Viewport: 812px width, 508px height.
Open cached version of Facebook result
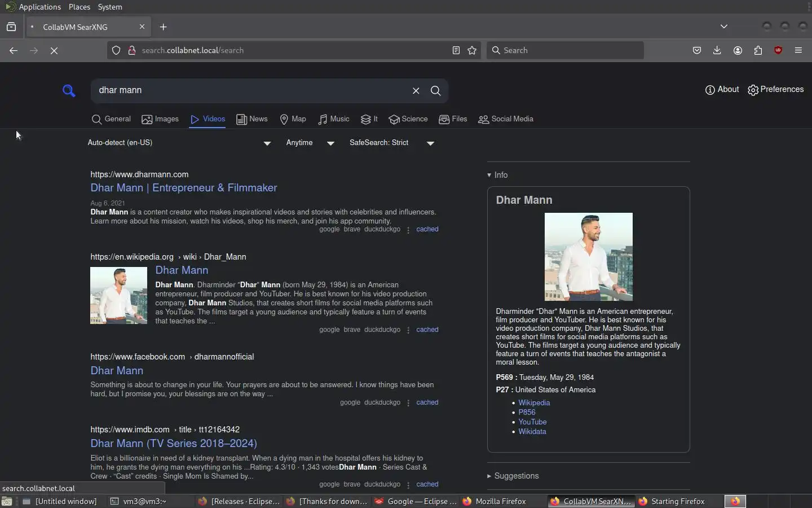[427, 402]
